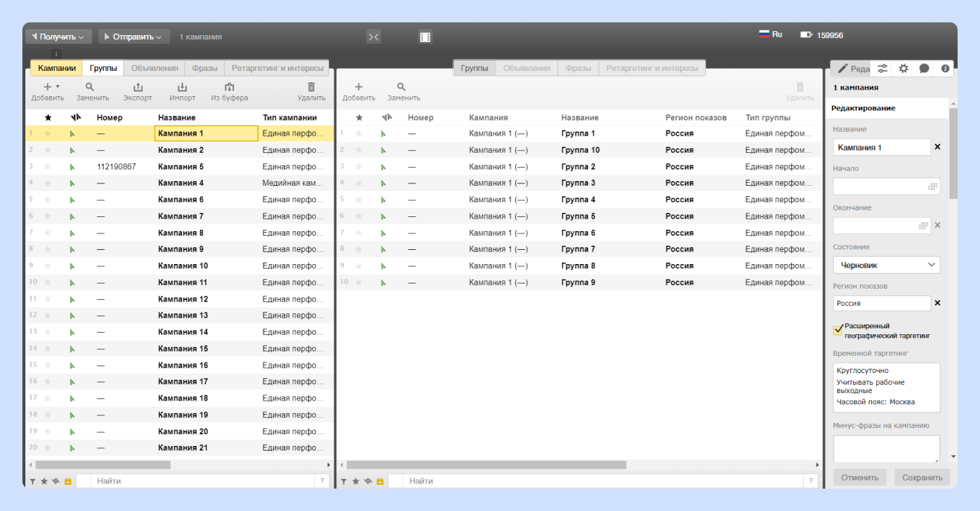Select Группы tab in middle pane

coord(475,68)
